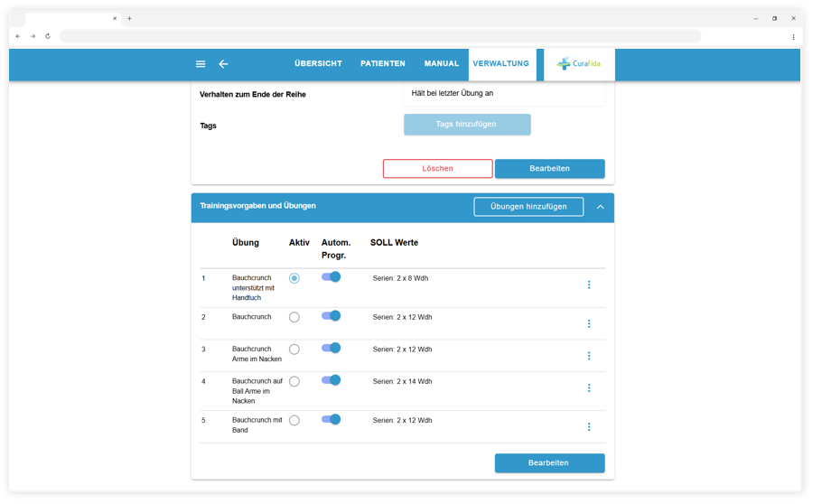Open the three-dot menu for Bauchcrunch Arme im Nacken
This screenshot has height=504, width=822.
tap(589, 356)
